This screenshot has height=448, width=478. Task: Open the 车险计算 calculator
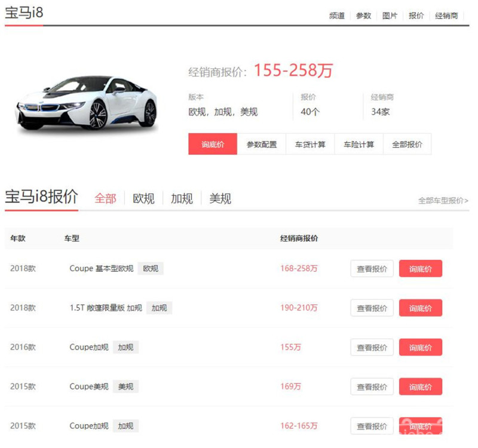coord(358,144)
